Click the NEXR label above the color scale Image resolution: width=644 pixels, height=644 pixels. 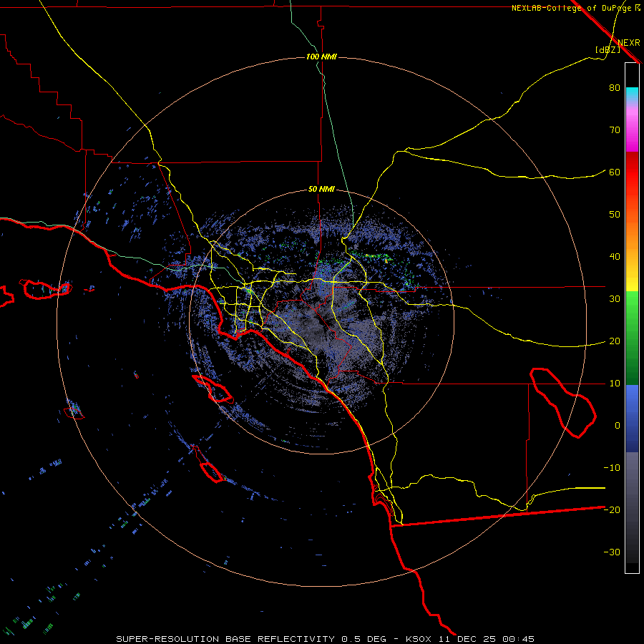(x=629, y=43)
